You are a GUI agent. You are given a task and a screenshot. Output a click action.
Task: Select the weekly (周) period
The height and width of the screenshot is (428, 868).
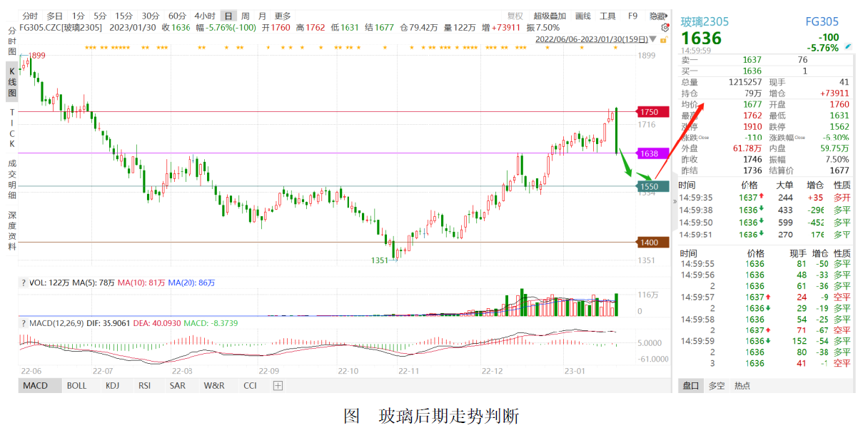pyautogui.click(x=246, y=16)
